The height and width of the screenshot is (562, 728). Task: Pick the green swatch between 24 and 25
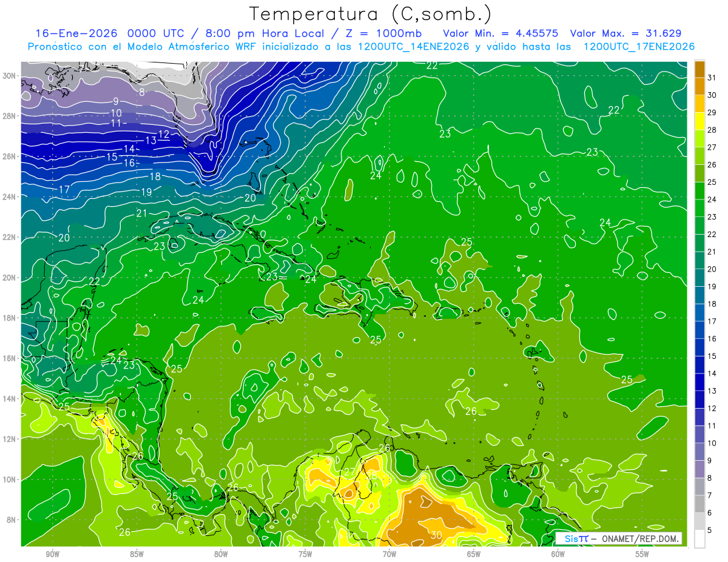(x=699, y=191)
